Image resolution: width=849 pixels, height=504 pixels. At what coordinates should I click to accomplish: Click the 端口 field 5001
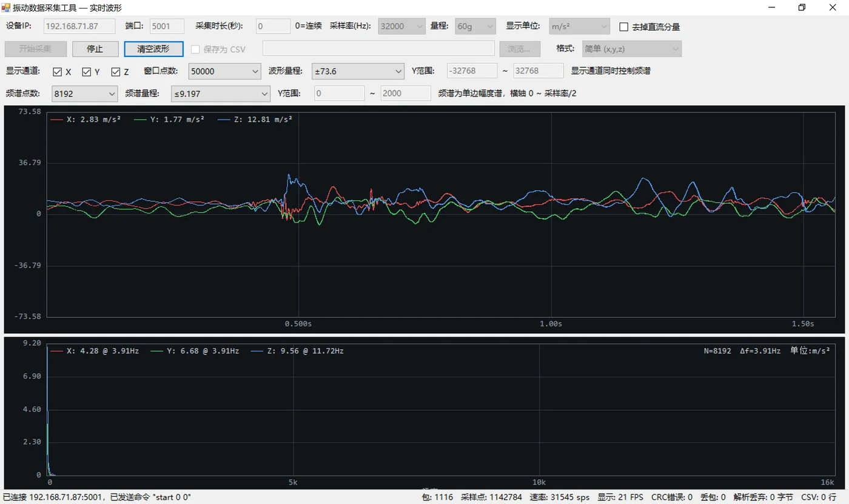coord(167,26)
